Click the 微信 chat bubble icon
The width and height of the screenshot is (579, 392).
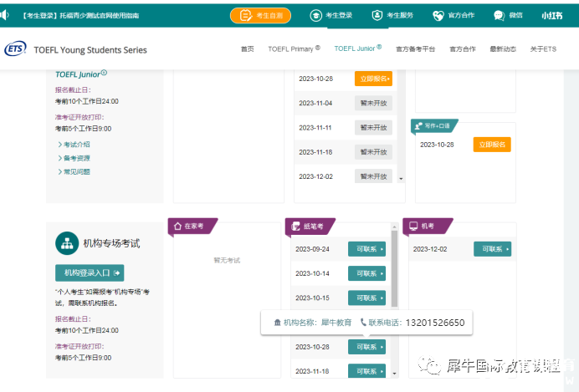click(x=499, y=16)
